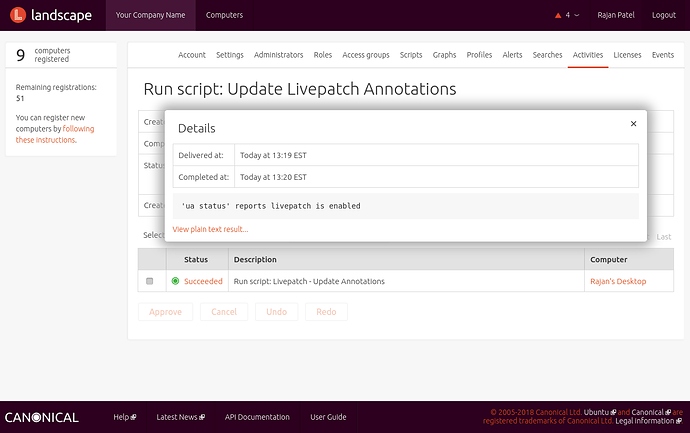This screenshot has width=690, height=433.
Task: Click the Status column header
Action: coord(196,260)
